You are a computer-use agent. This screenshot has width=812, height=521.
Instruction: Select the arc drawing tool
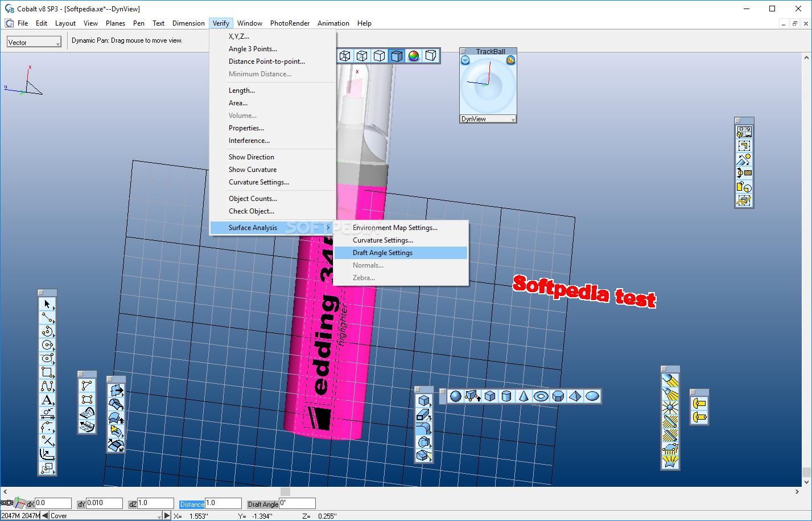[47, 331]
